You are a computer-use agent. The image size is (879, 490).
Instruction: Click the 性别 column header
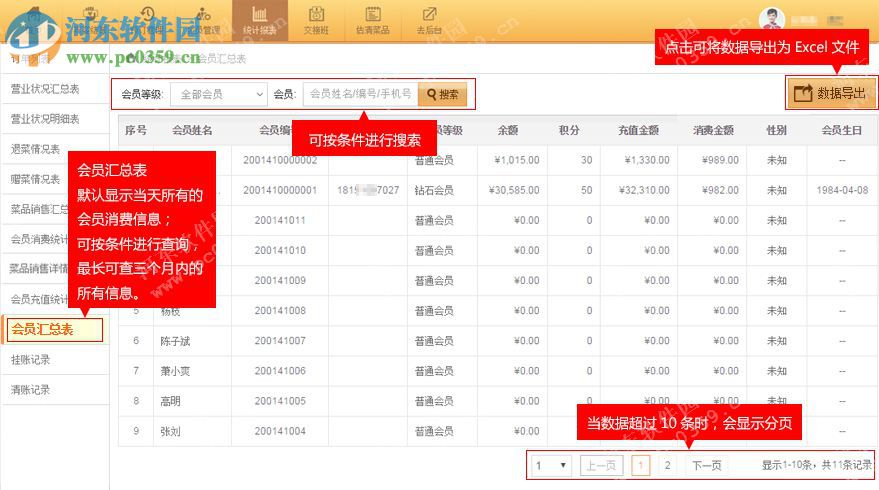776,130
